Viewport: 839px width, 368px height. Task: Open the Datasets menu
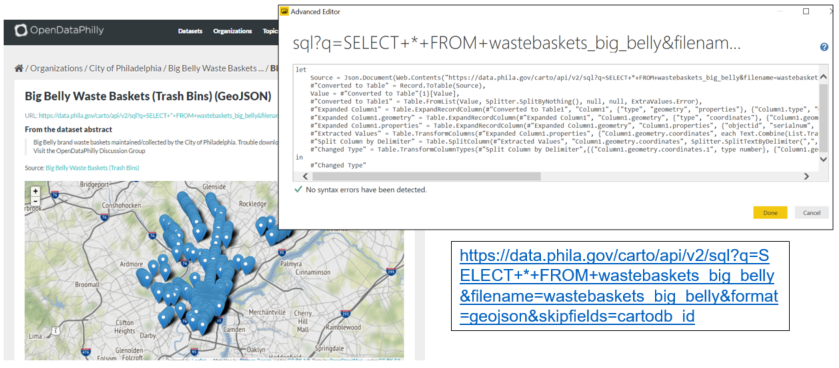point(190,31)
